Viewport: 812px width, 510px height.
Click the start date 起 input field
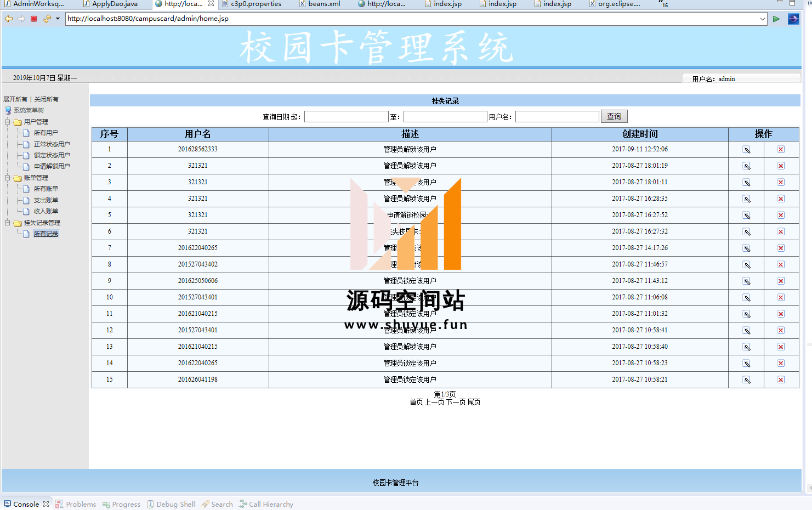click(x=346, y=117)
